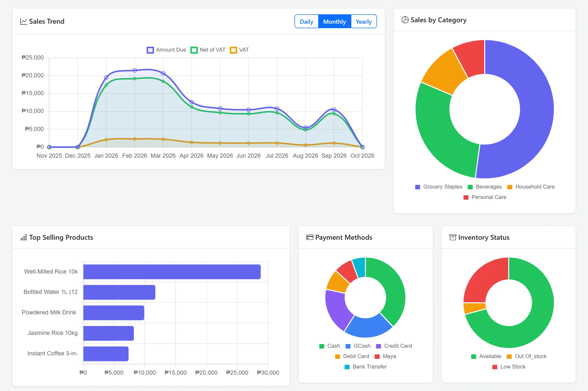Screen dimensions: 588x391
Task: Toggle Credit Card legend entry
Action: (394, 346)
